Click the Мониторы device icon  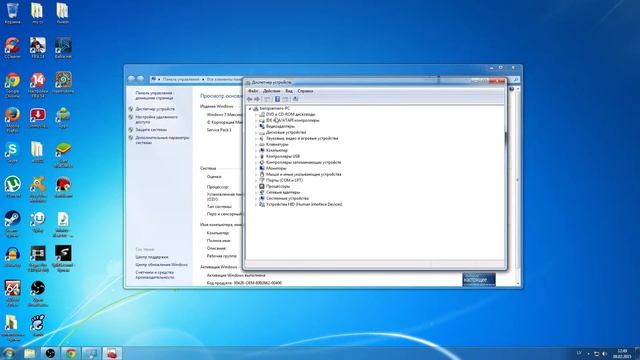262,169
